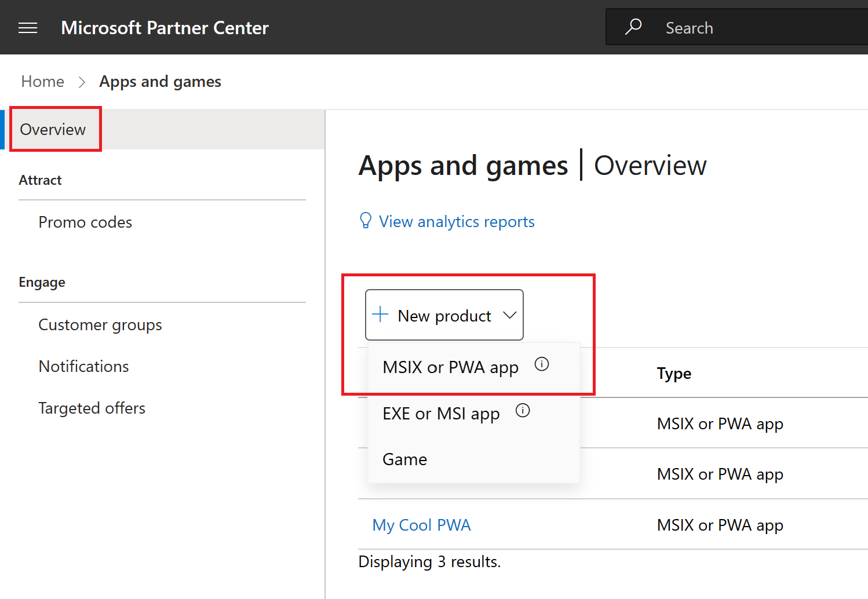Choose Game from the New product menu
868x599 pixels.
[x=404, y=459]
